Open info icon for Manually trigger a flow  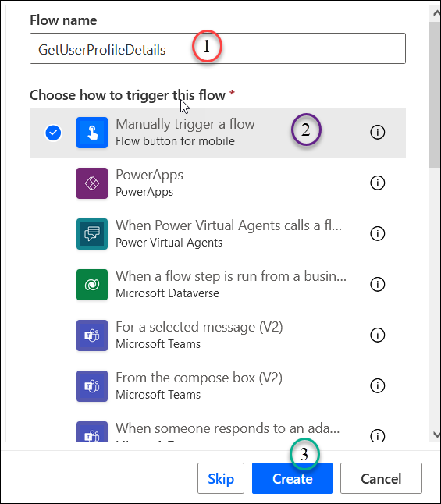click(x=377, y=132)
